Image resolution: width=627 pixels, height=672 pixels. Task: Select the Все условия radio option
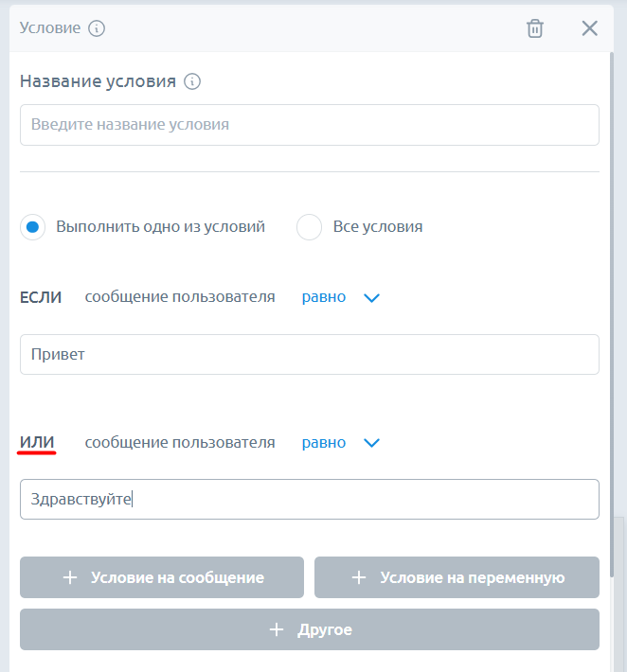pos(310,227)
